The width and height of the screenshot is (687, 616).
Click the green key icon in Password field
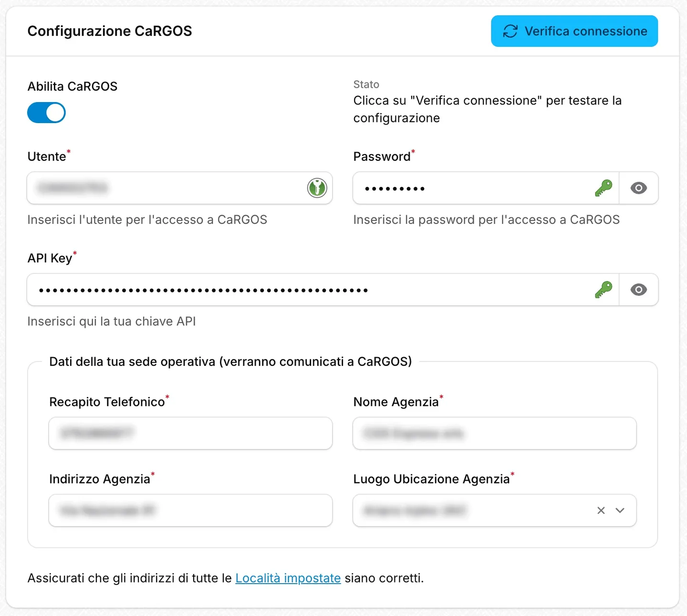(604, 188)
